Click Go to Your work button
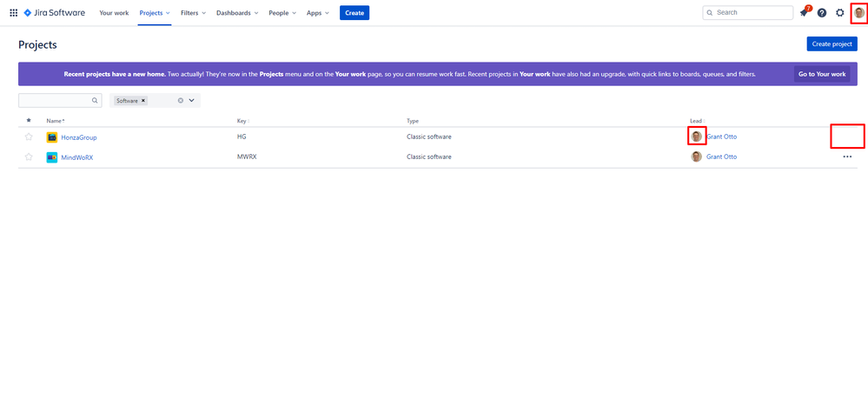The image size is (868, 420). pyautogui.click(x=822, y=74)
